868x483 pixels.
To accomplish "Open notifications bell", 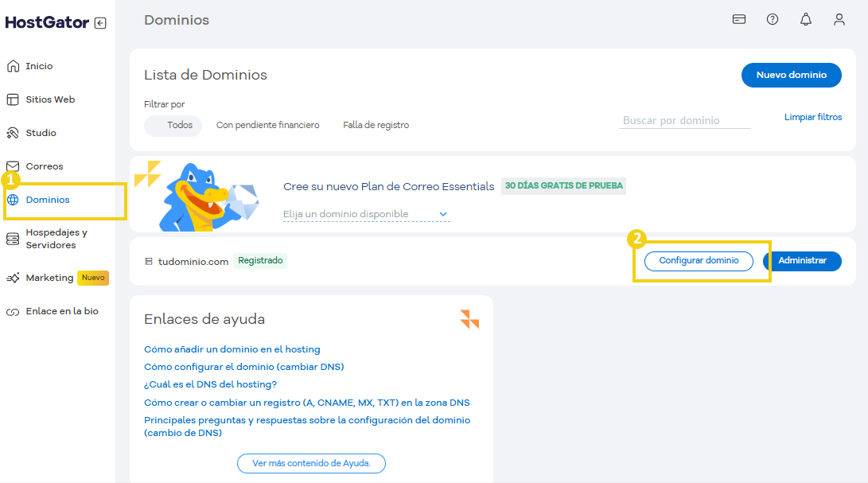I will pyautogui.click(x=806, y=19).
